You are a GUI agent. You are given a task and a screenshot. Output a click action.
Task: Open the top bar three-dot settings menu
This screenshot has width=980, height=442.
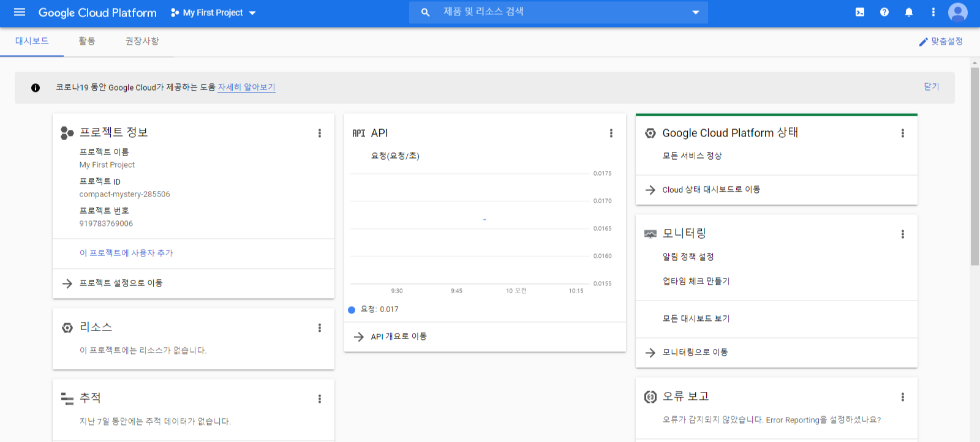pos(933,12)
